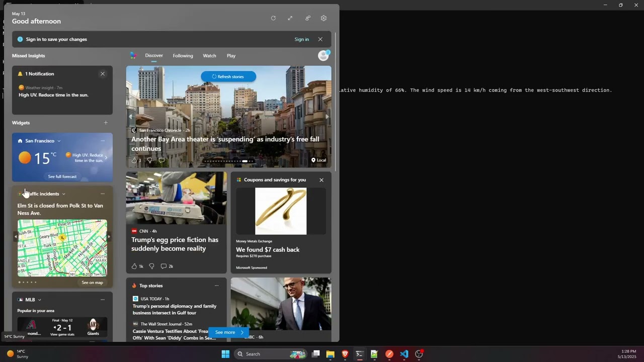644x362 pixels.
Task: Open comments on the CNN egg price story
Action: [167, 266]
